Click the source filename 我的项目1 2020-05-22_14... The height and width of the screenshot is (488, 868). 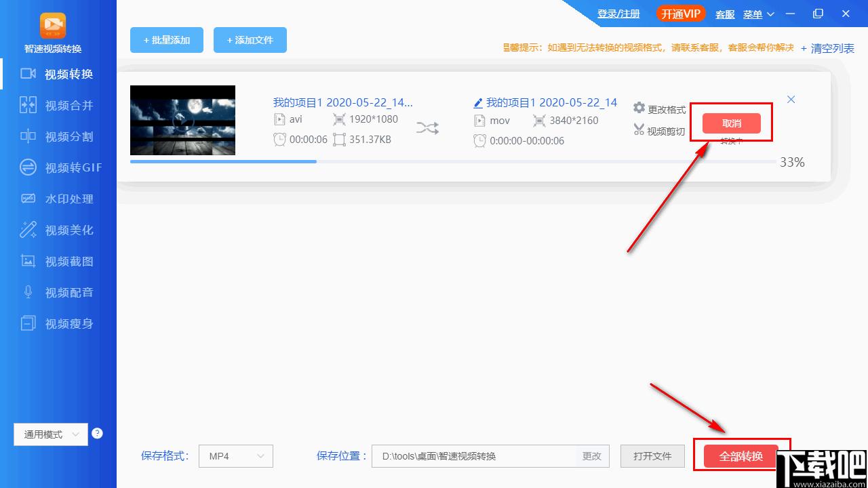(x=342, y=102)
